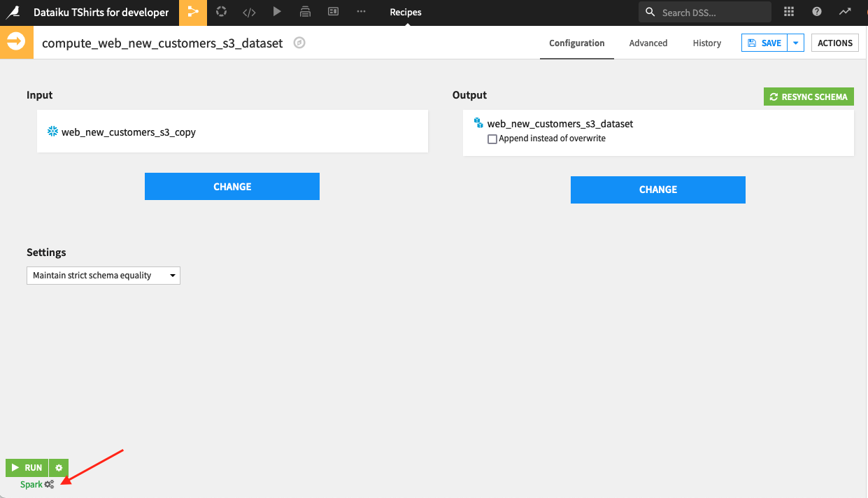
Task: Open the circular Lab/analysis icon
Action: [221, 12]
